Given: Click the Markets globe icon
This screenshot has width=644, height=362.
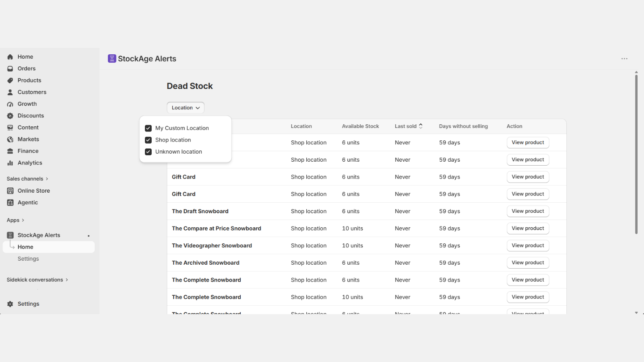Looking at the screenshot, I should (x=10, y=139).
